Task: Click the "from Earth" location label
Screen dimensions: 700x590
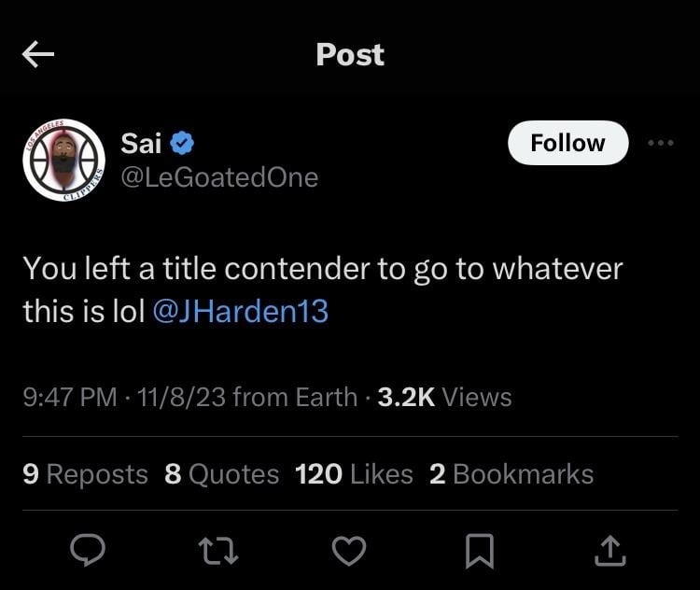Action: (x=295, y=398)
